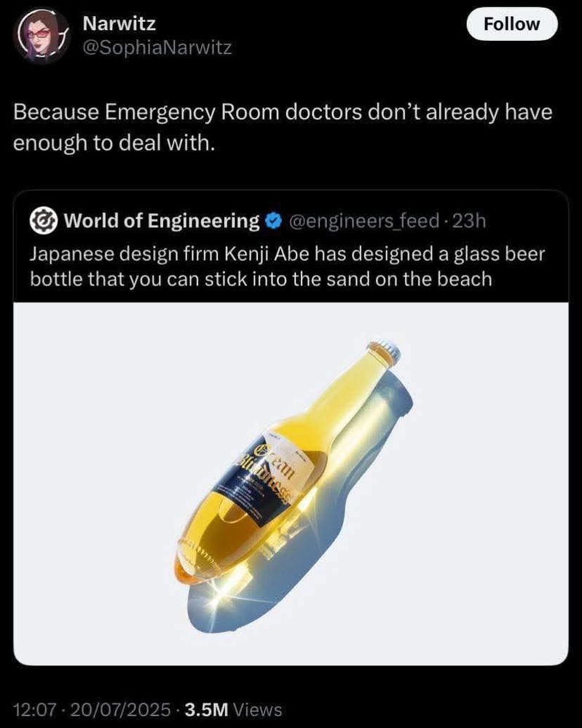Open the quoted tweet's card header area
Viewport: 582px width, 728px height.
291,246
